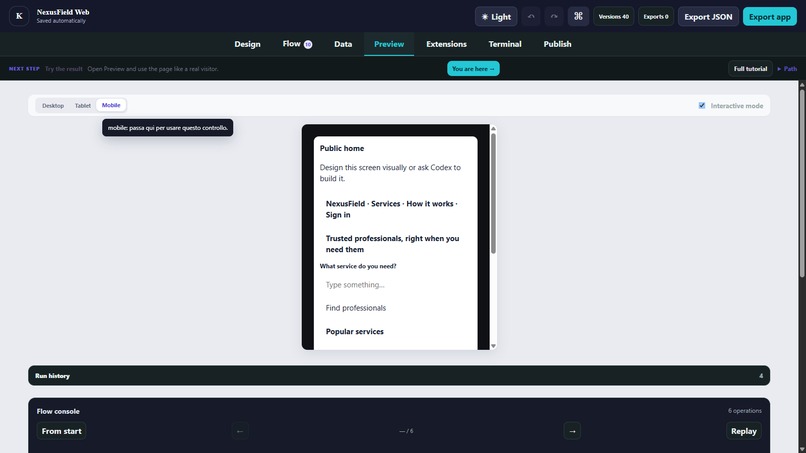Open the Terminal tab
806x453 pixels.
[505, 44]
